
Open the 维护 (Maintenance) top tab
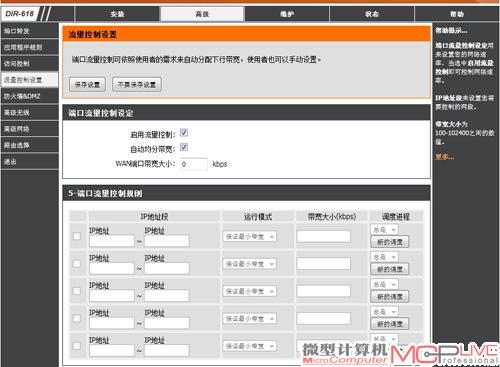click(x=287, y=14)
